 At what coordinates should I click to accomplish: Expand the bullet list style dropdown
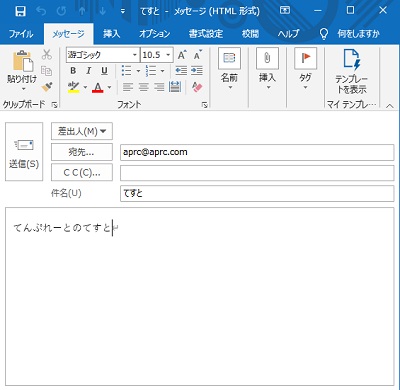[x=138, y=71]
